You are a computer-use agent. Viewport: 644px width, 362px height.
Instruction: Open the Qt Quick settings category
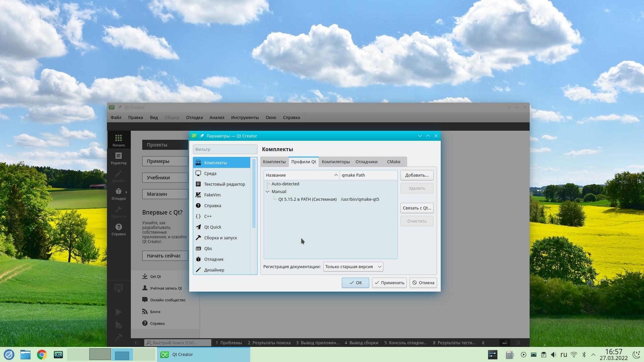(213, 227)
